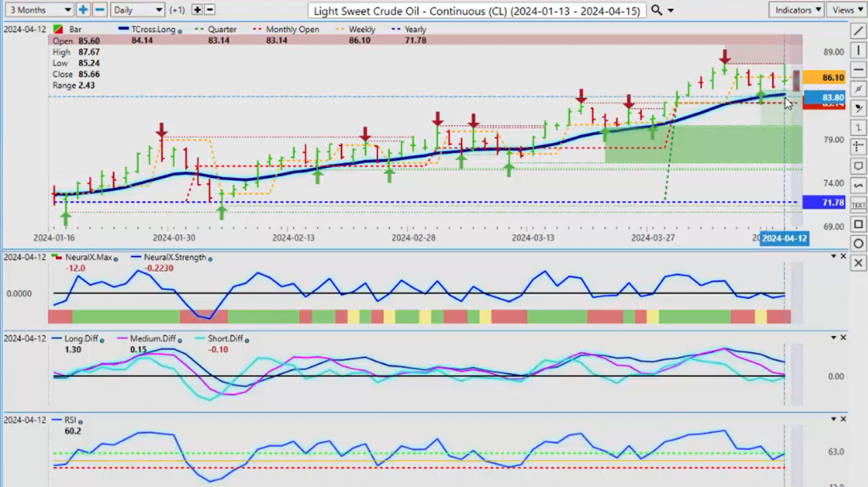Toggle the NeuralX.Max indicator dot
This screenshot has height=487, width=868.
pos(115,259)
